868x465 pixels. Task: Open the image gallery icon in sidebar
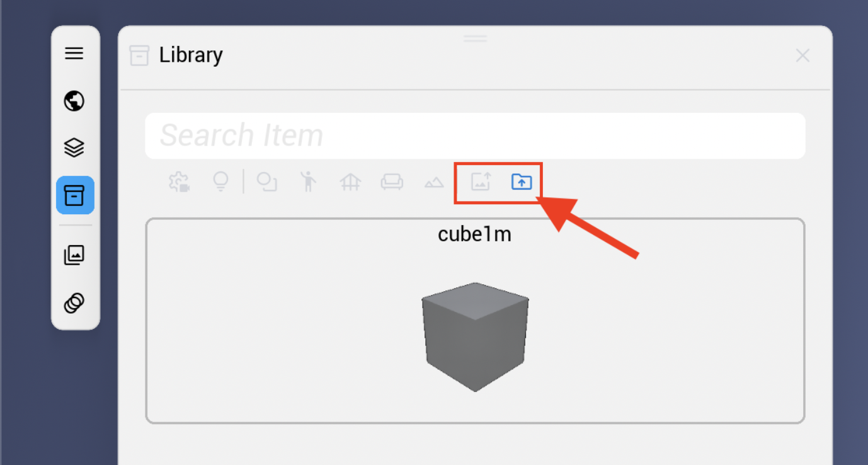(74, 255)
